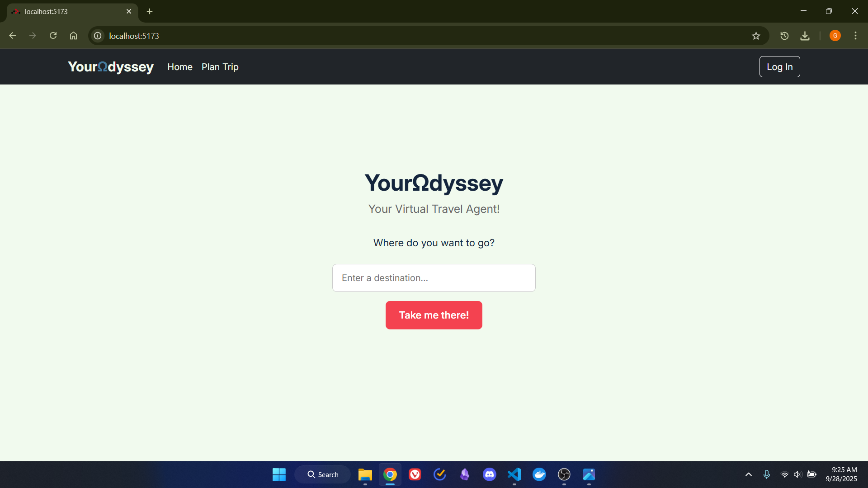The height and width of the screenshot is (488, 868).
Task: Open Chrome three-dot menu
Action: point(855,36)
